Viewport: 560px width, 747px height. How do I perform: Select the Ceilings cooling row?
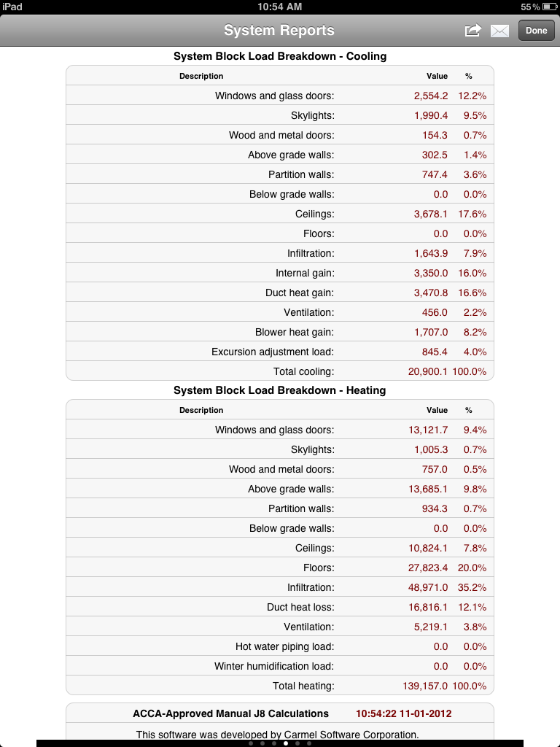coord(280,214)
